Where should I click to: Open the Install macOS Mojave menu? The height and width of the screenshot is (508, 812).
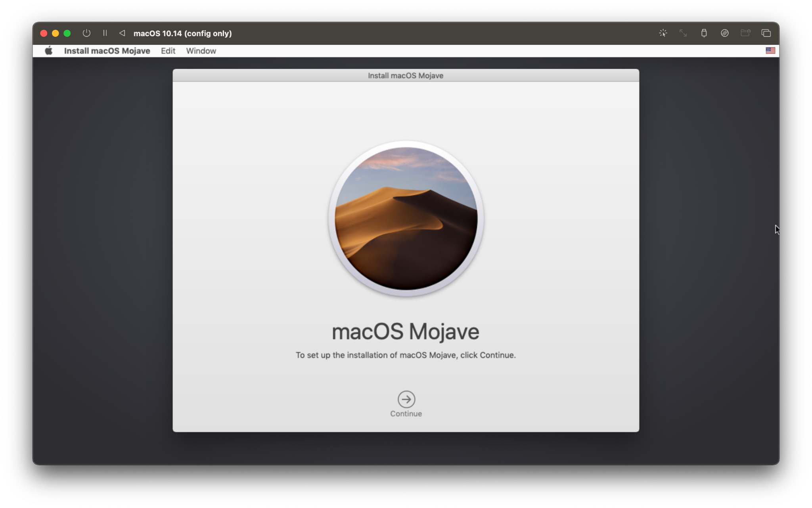(107, 51)
